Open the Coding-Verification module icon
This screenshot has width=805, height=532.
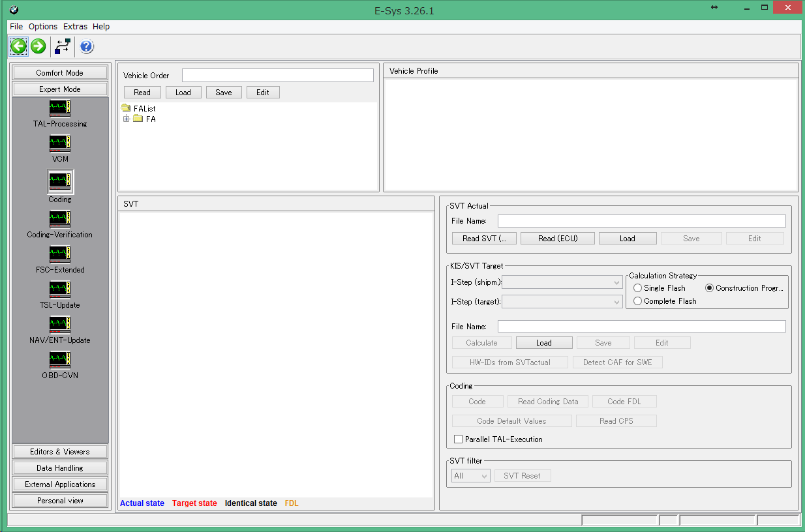(60, 219)
